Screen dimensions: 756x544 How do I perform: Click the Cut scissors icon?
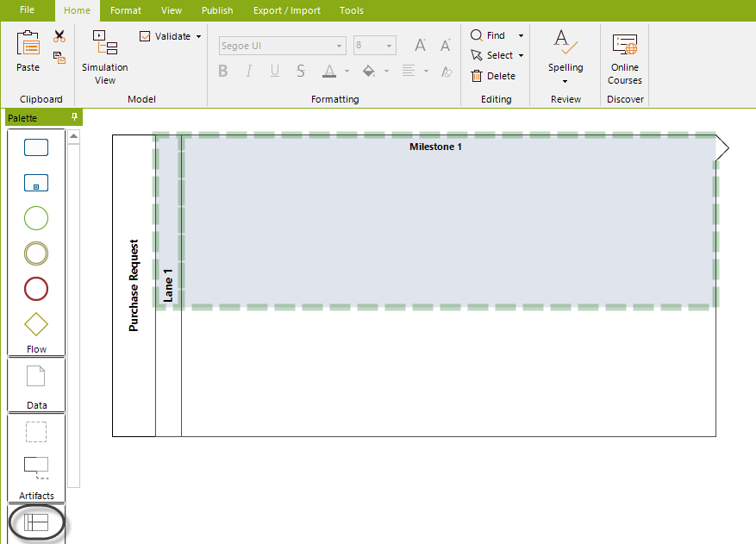59,36
